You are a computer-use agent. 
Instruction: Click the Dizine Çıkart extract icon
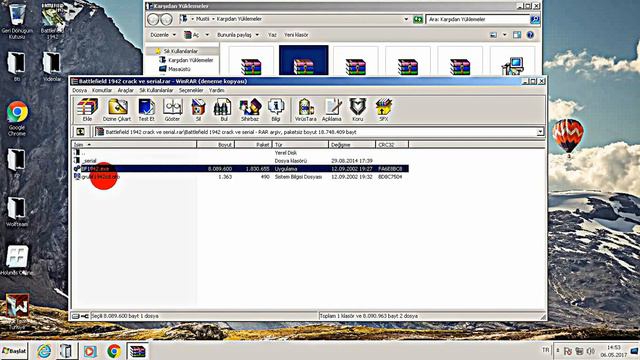[x=117, y=110]
